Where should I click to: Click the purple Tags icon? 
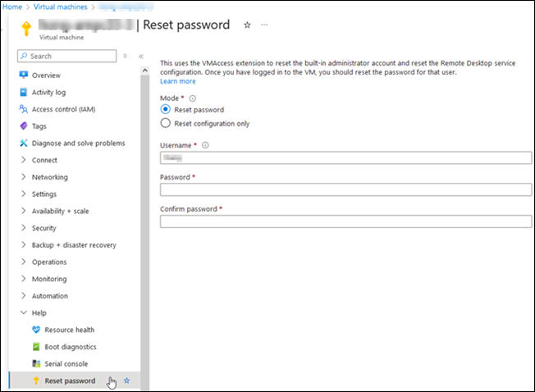[x=24, y=126]
